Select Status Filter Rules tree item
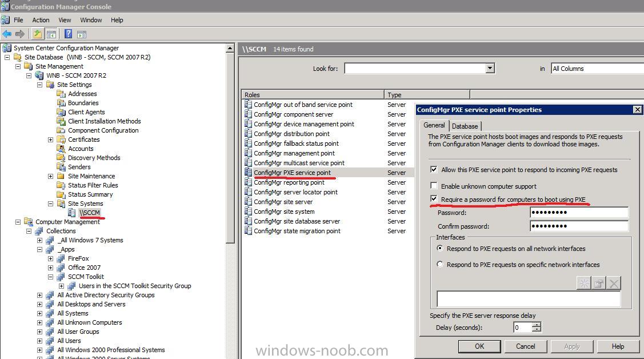The width and height of the screenshot is (644, 359). click(x=93, y=185)
